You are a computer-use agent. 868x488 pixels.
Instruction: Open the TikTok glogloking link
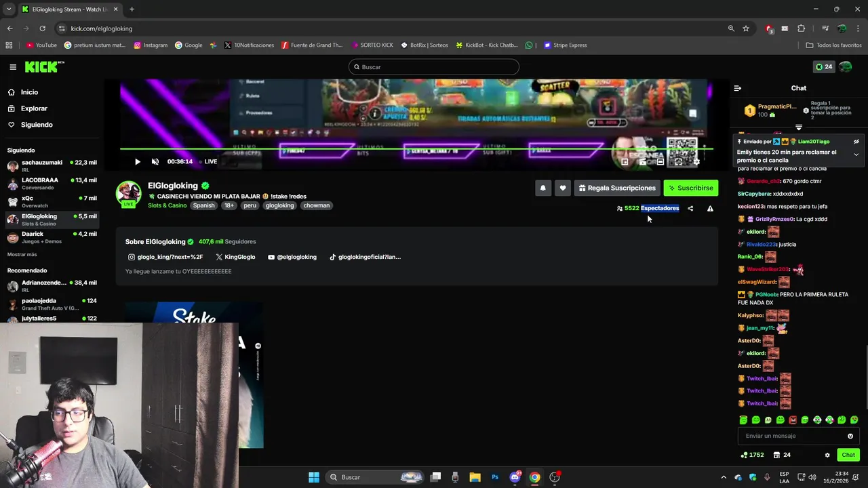coord(365,257)
